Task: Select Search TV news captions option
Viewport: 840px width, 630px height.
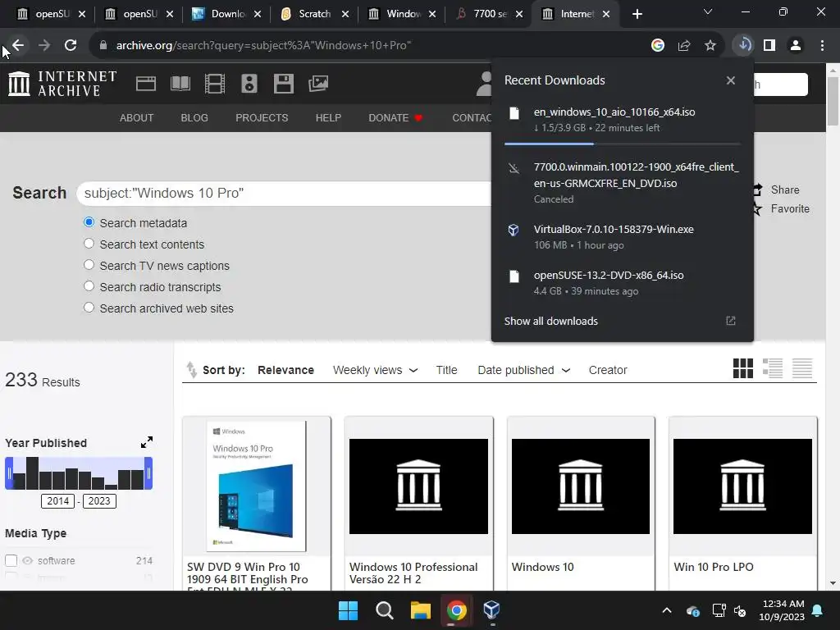Action: click(x=89, y=265)
